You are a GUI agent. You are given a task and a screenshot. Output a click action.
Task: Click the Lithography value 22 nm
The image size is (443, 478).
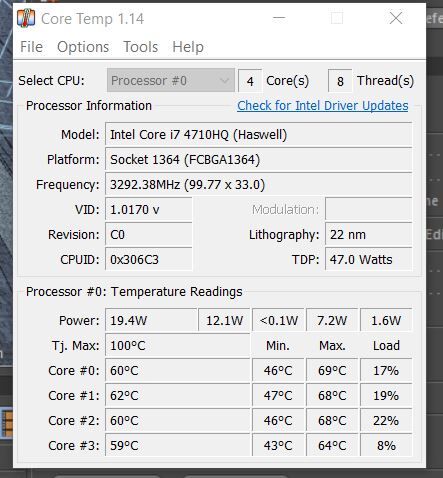coord(369,235)
